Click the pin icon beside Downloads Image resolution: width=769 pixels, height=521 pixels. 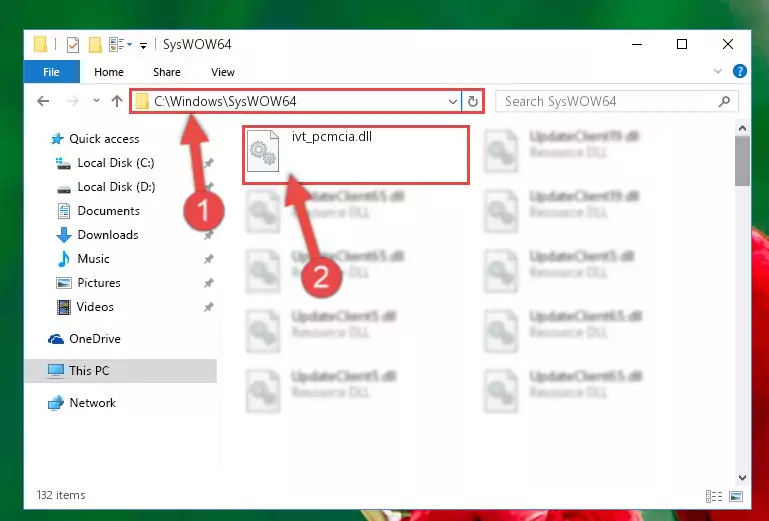coord(208,235)
